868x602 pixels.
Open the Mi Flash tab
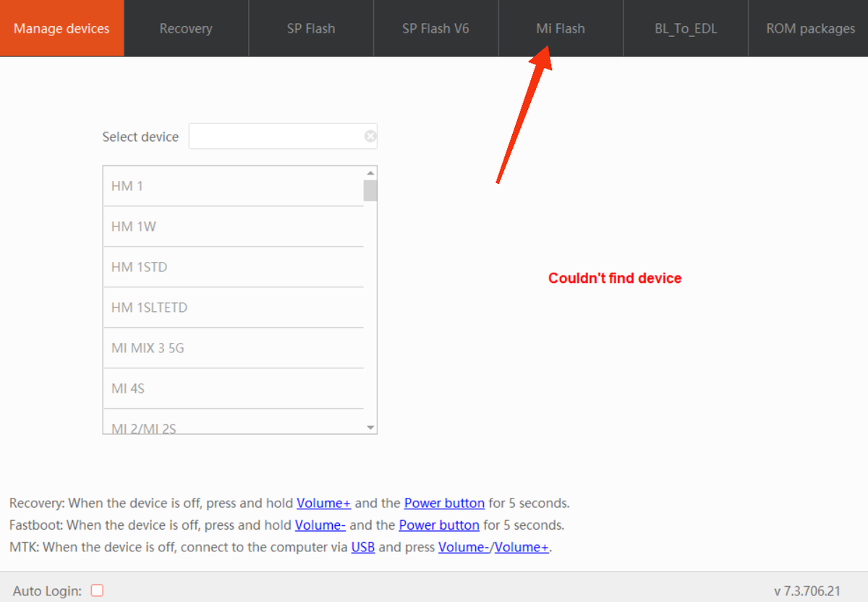pyautogui.click(x=561, y=28)
